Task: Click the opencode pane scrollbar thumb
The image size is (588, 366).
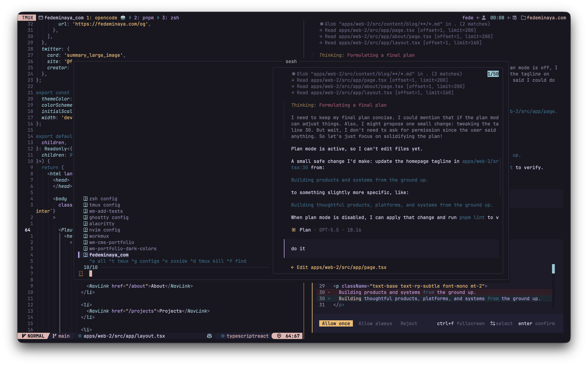Action: point(553,269)
